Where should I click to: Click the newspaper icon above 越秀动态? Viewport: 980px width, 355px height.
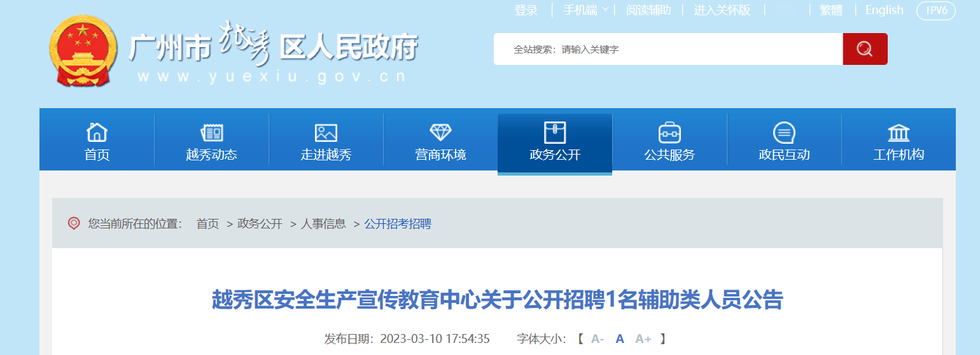[211, 132]
